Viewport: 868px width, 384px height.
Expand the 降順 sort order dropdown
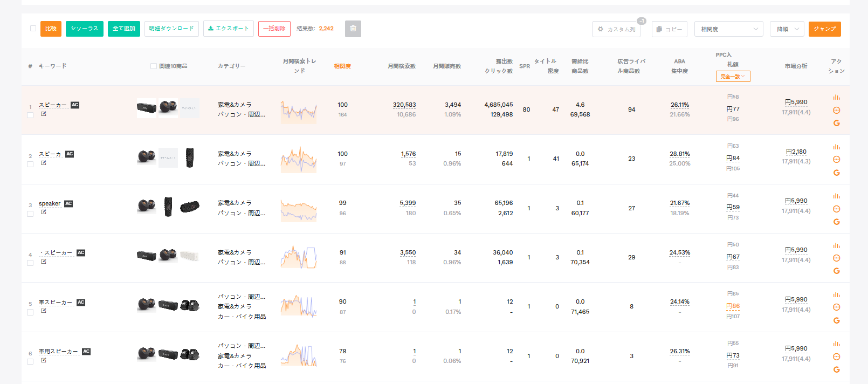pos(787,29)
